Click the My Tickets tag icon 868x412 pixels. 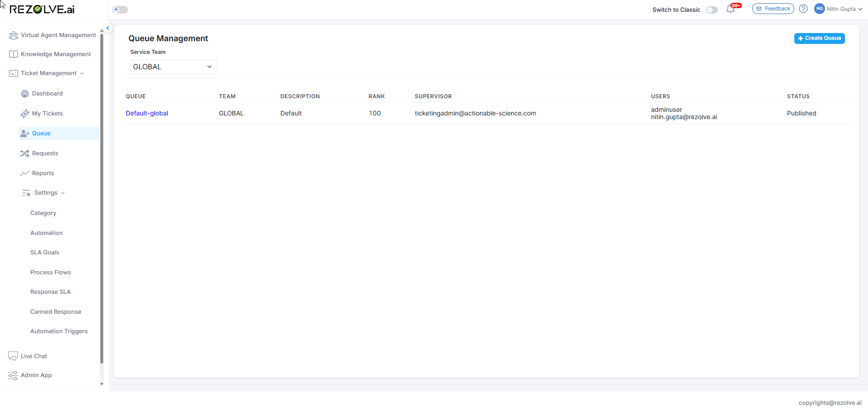click(x=25, y=114)
